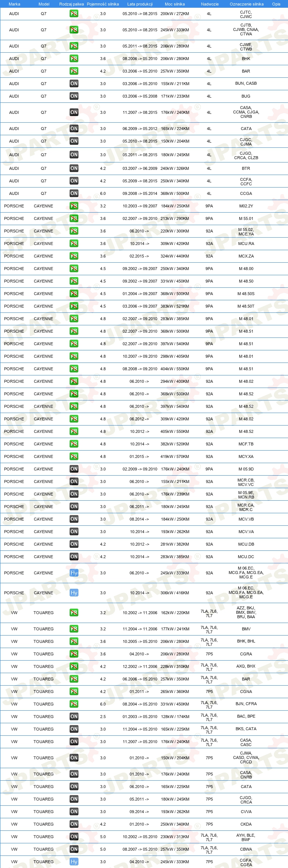288x868 pixels.
Task: Click ON diesel icon in Audi Q7 CCGA row
Action: (x=74, y=193)
